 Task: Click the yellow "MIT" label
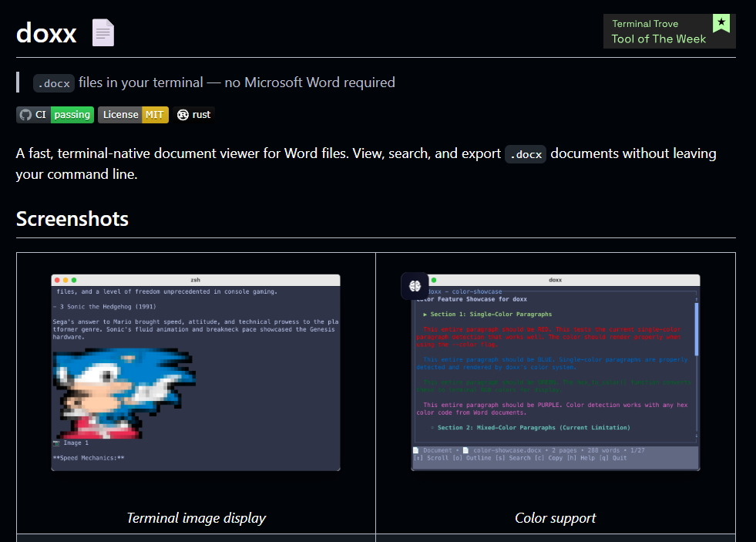pyautogui.click(x=155, y=115)
